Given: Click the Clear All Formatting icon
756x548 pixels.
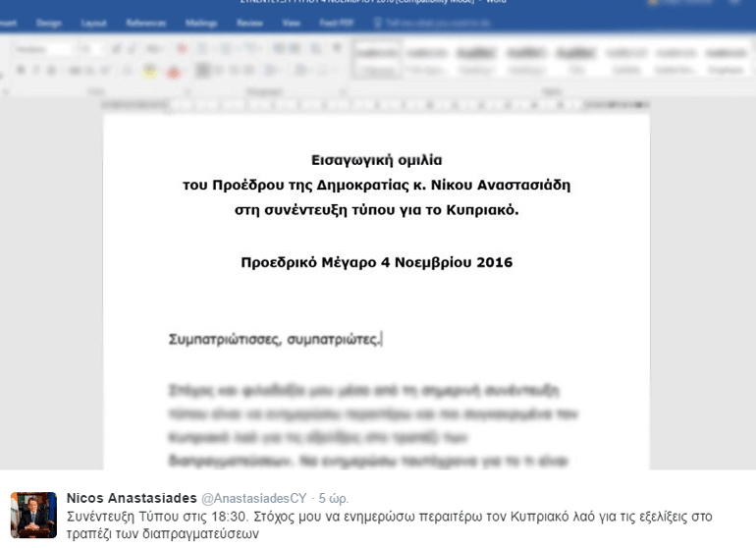Looking at the screenshot, I should pos(181,48).
